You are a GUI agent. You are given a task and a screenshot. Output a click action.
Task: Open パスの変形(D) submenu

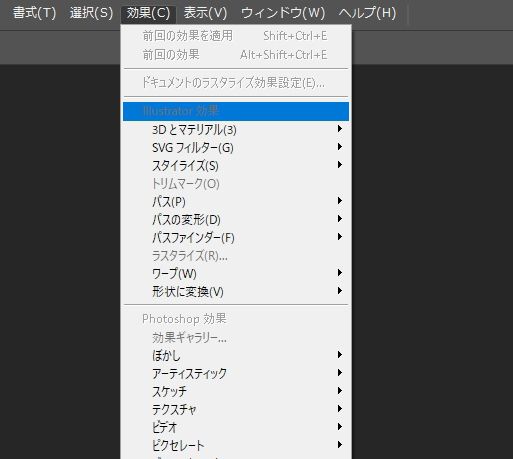coord(236,219)
